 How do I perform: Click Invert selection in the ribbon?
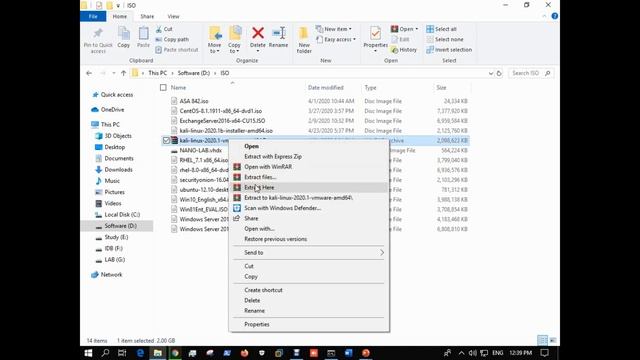coord(449,50)
